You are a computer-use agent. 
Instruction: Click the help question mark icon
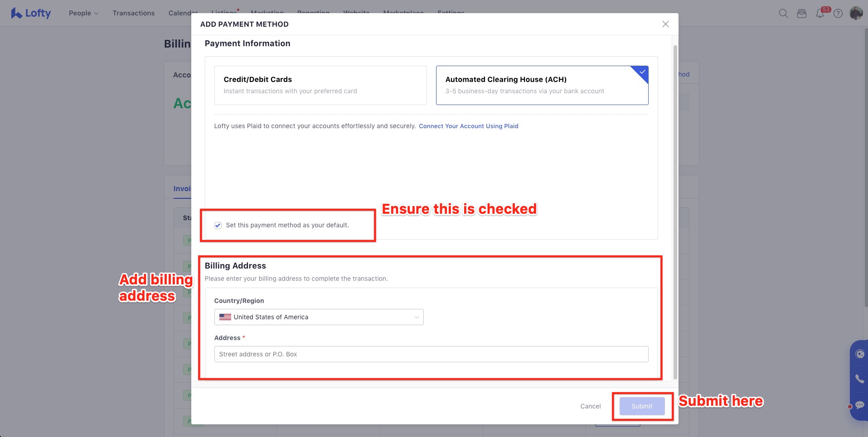838,13
